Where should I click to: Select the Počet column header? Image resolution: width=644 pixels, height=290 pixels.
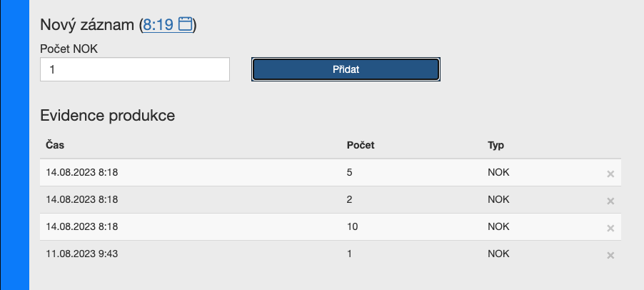[361, 146]
